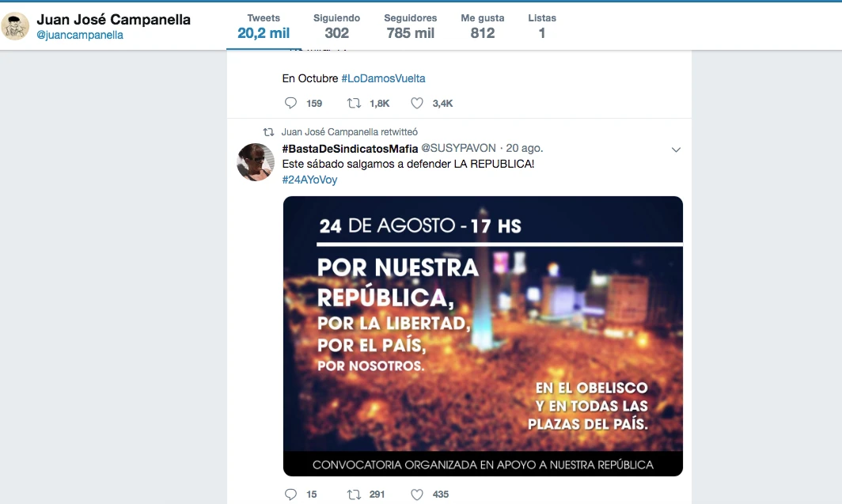Image resolution: width=842 pixels, height=504 pixels.
Task: Click the @juancampanella handle link
Action: click(80, 35)
